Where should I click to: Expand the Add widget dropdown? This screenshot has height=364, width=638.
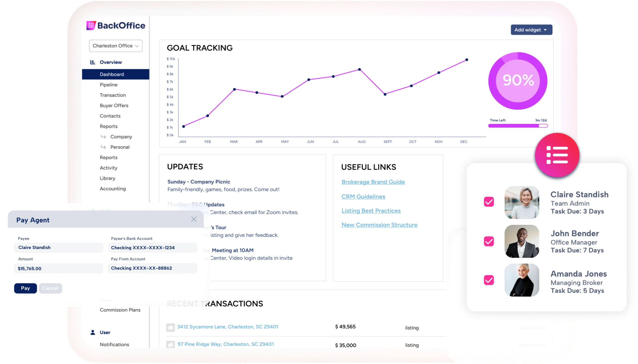click(x=531, y=30)
